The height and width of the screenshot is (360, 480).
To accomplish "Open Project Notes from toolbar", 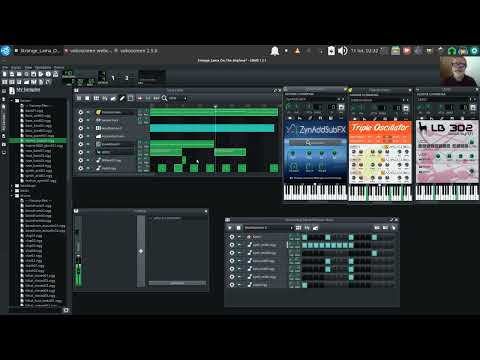I will click(x=41, y=82).
